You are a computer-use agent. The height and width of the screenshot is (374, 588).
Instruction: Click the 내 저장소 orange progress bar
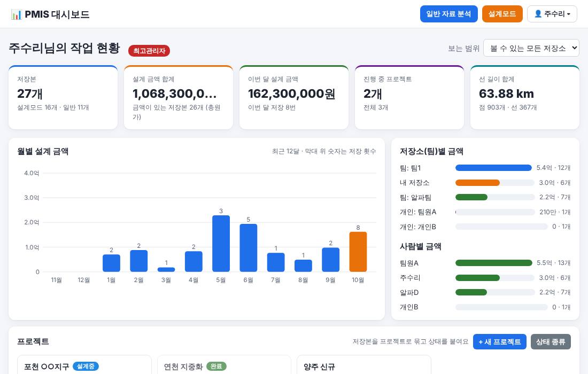(x=477, y=183)
